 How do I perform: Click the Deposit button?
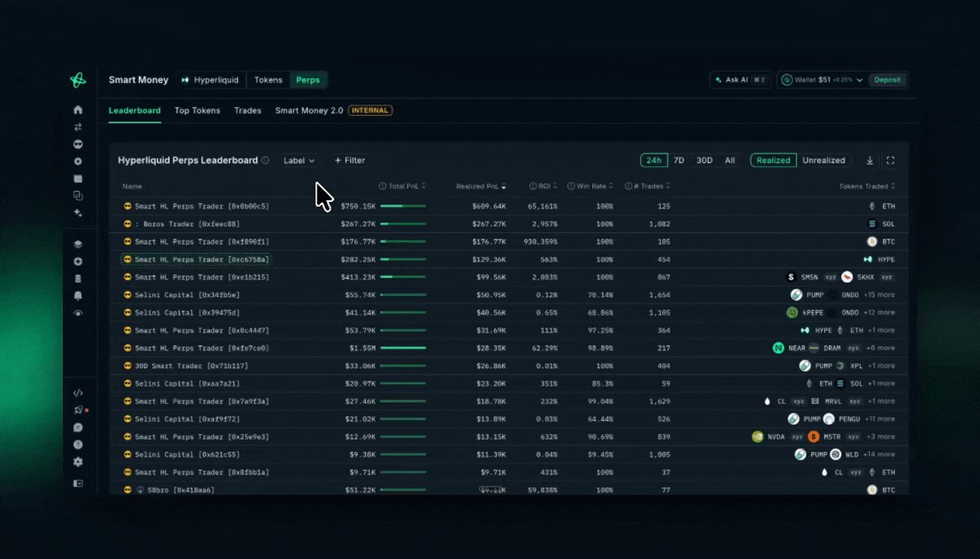click(888, 80)
